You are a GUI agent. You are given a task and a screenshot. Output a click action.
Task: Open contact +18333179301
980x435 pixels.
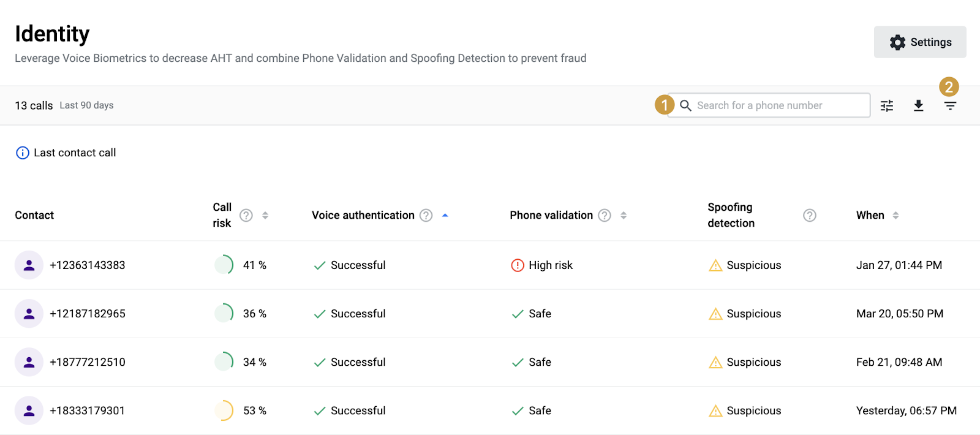coord(87,410)
